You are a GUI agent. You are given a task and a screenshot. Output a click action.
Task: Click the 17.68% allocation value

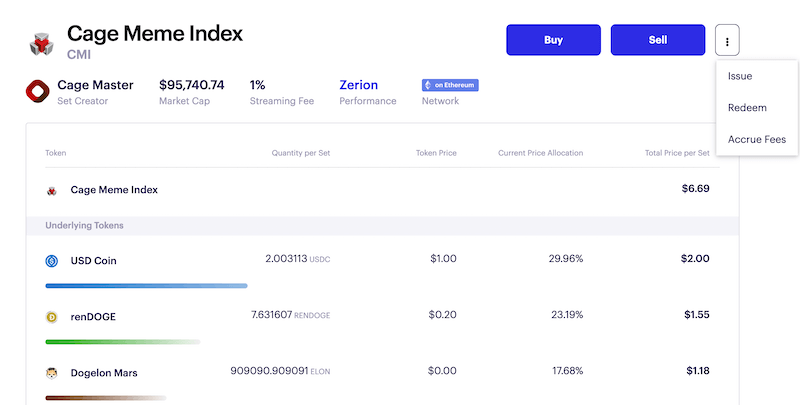pos(568,371)
